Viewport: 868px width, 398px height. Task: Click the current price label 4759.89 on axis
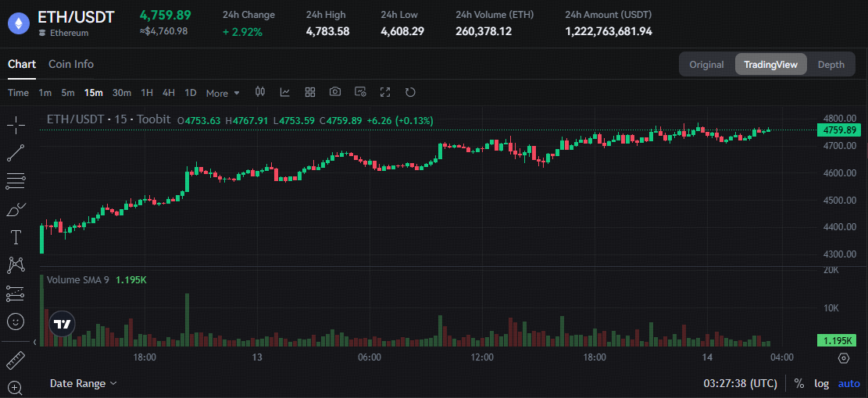[x=839, y=130]
